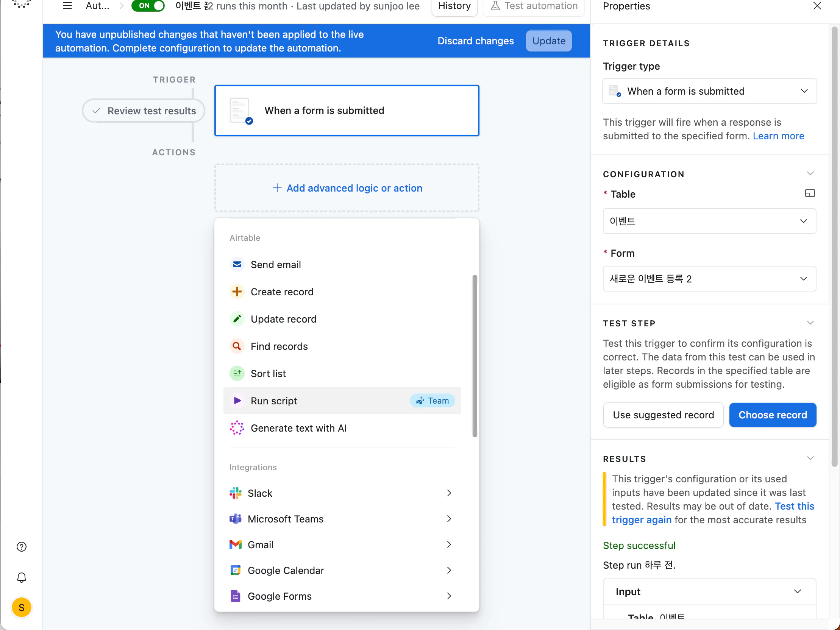Select the Run script action
This screenshot has height=630, width=840.
pyautogui.click(x=274, y=401)
